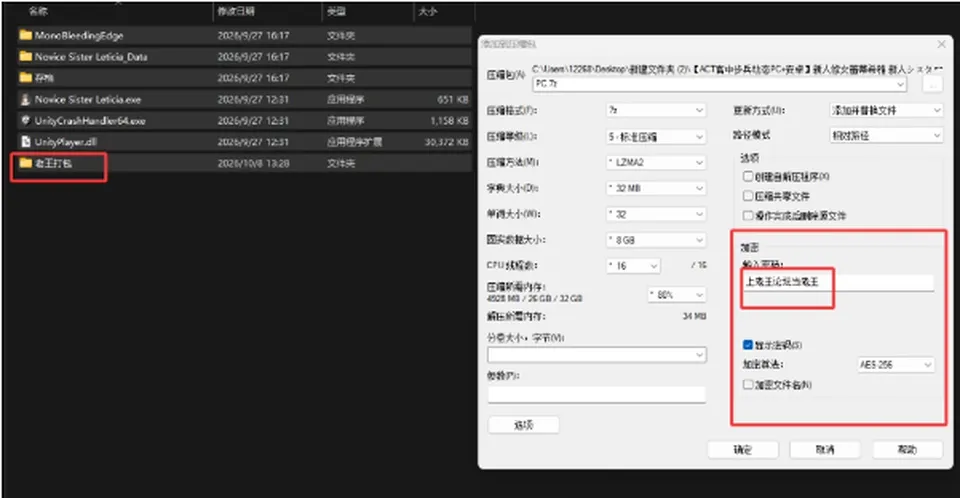Click the 帮助 help button
Viewport: 960px width, 498px height.
[907, 450]
